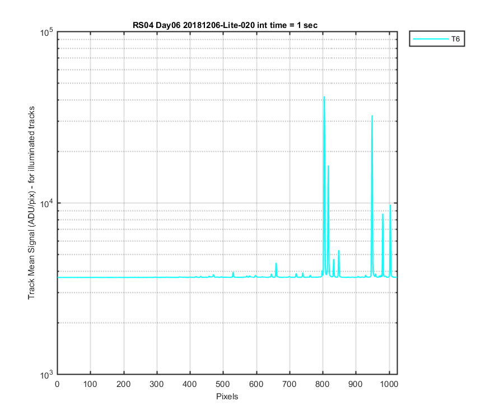504x420 pixels.
Task: Click the x-axis tick label 500
Action: (223, 384)
